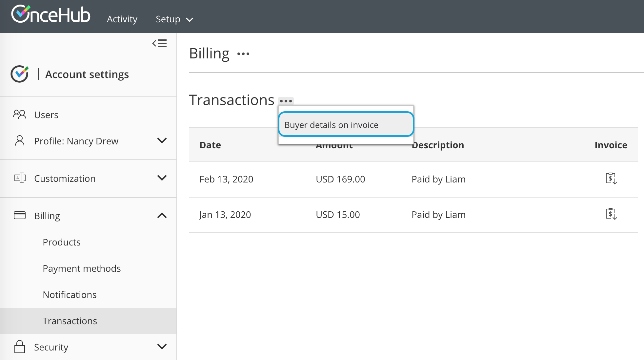Click the Security lock icon
This screenshot has width=644, height=360.
(x=20, y=347)
